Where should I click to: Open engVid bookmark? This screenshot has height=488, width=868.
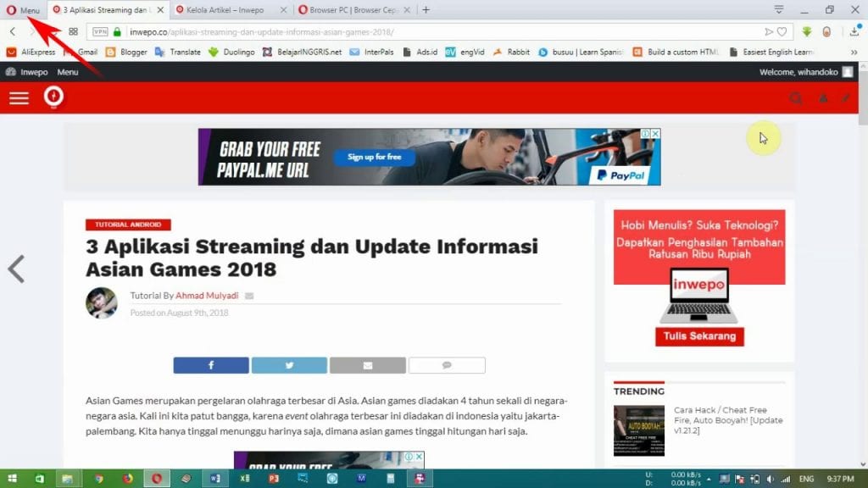465,52
